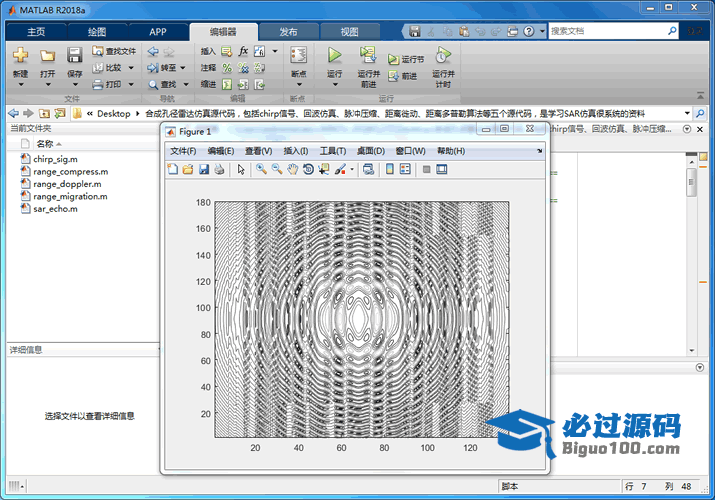Screen dimensions: 715x500
Task: Switch to the 绘图 (Plots) ribbon tab
Action: [97, 32]
